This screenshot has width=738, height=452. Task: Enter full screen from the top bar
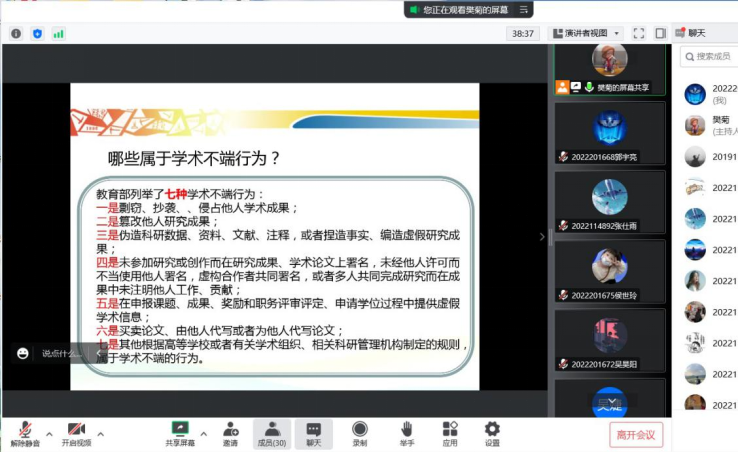pyautogui.click(x=639, y=33)
